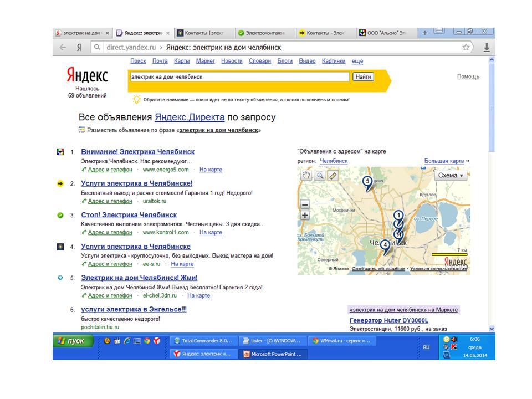Change region via the Челябинск link
The width and height of the screenshot is (532, 399).
[x=334, y=161]
